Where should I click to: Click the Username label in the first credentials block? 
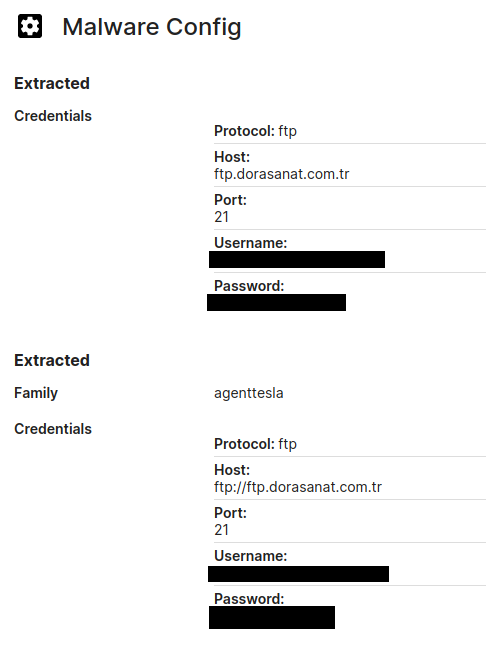[x=250, y=243]
